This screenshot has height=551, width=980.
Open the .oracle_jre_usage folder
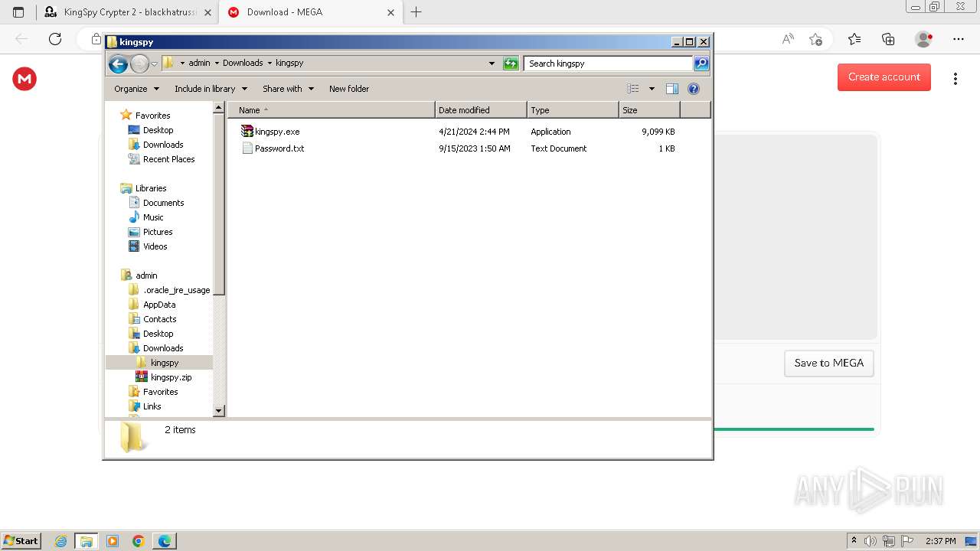coord(176,290)
